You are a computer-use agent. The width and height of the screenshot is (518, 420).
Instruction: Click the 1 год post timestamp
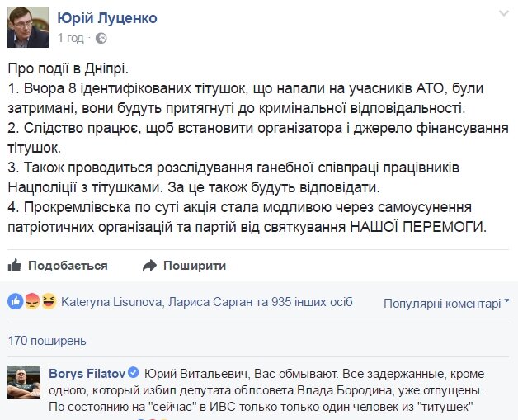(70, 38)
